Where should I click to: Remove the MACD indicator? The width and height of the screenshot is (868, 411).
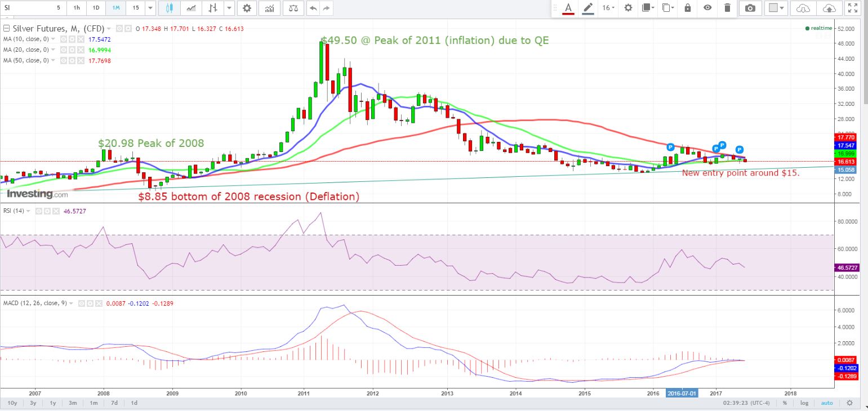tap(99, 303)
